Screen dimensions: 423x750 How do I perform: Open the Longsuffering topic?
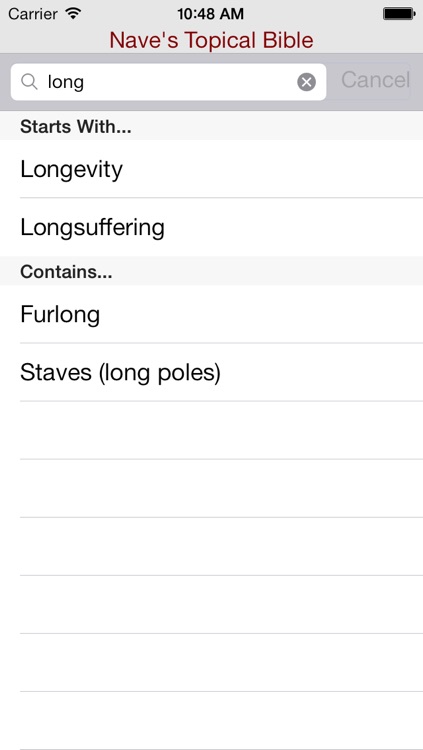212,227
